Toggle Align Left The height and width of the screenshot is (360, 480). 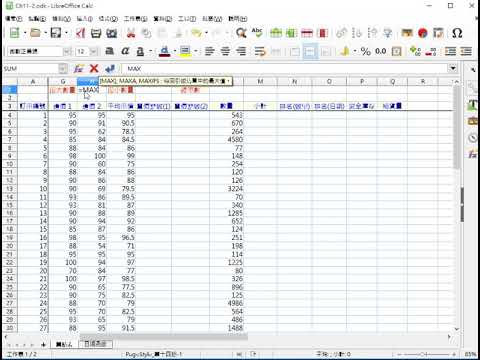[x=210, y=51]
